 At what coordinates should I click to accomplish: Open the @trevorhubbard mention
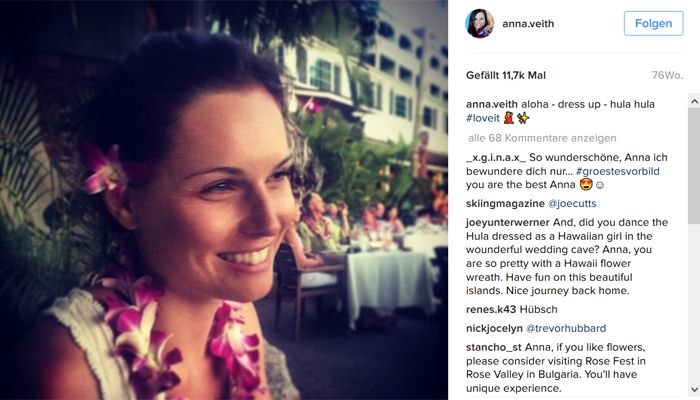[566, 329]
